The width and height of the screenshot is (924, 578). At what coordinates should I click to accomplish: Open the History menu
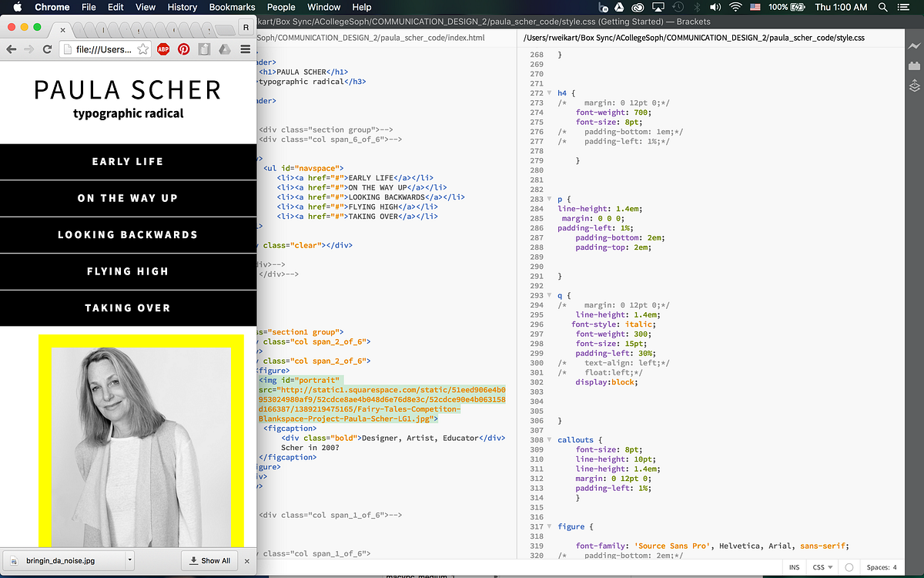(182, 7)
